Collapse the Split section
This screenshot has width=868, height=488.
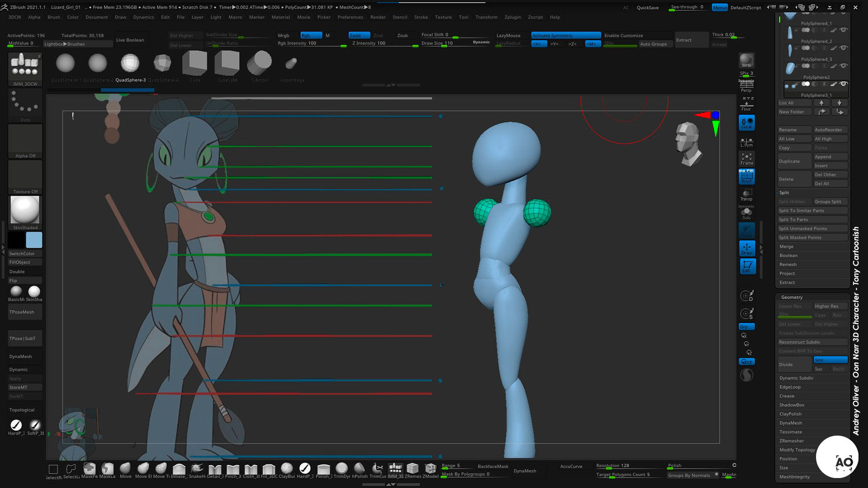[784, 192]
